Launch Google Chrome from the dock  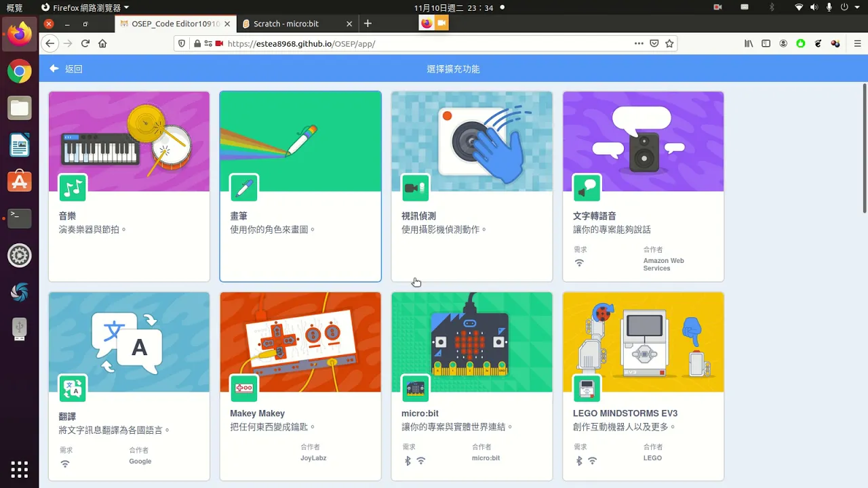pos(19,70)
